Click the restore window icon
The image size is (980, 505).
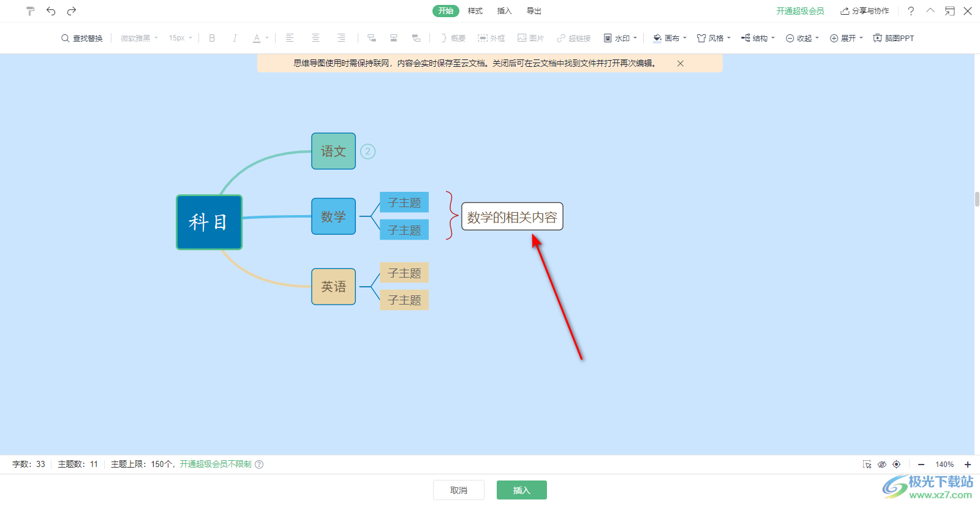coord(949,11)
